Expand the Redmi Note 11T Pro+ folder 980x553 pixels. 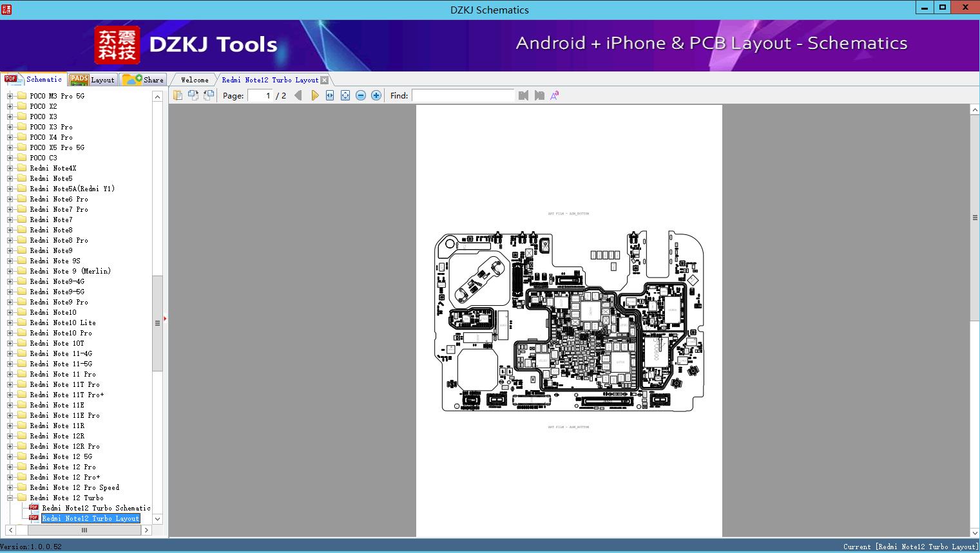click(x=10, y=395)
